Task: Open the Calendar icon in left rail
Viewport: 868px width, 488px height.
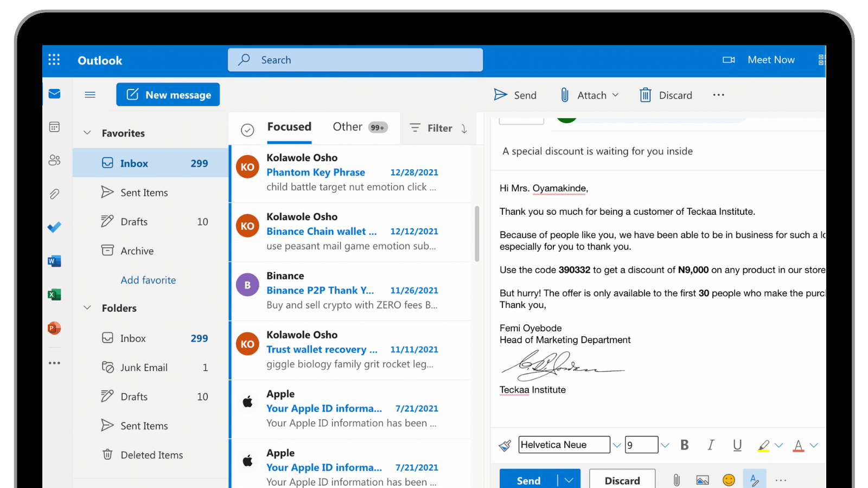Action: click(x=54, y=127)
